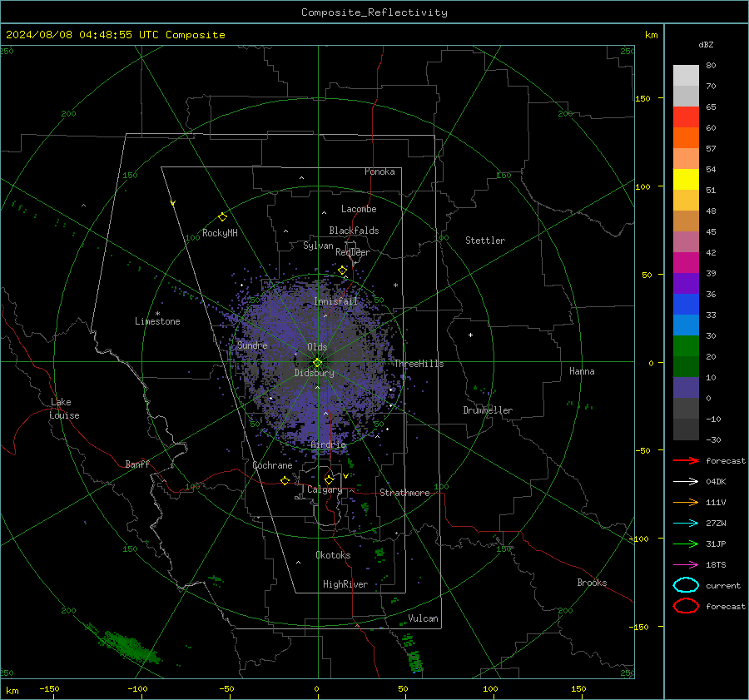Click the Blackfalds label

(354, 231)
